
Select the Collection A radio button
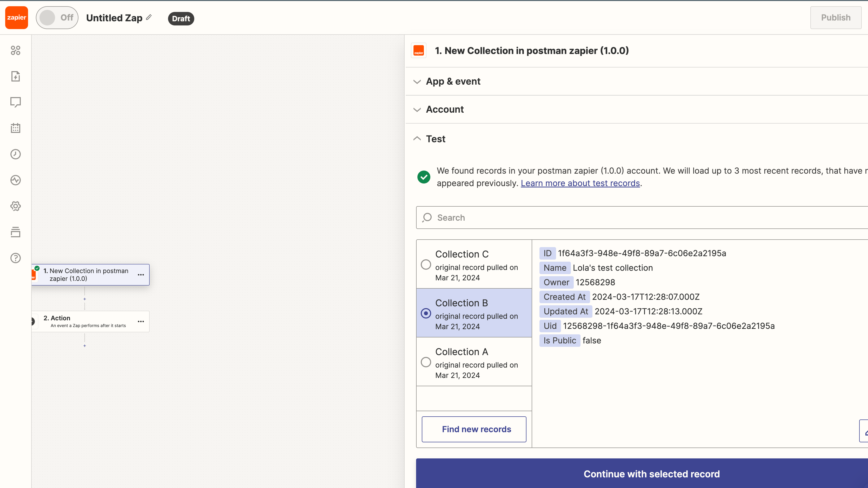(426, 362)
